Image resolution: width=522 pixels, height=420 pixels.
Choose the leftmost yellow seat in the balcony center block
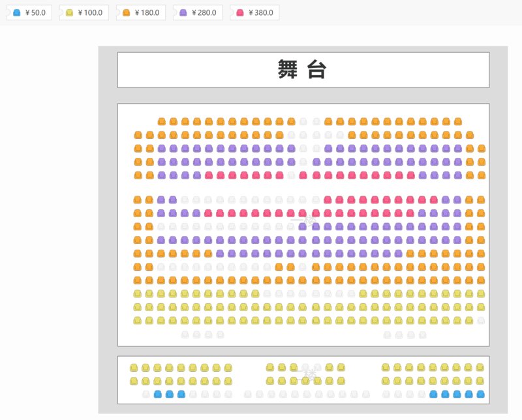(270, 368)
